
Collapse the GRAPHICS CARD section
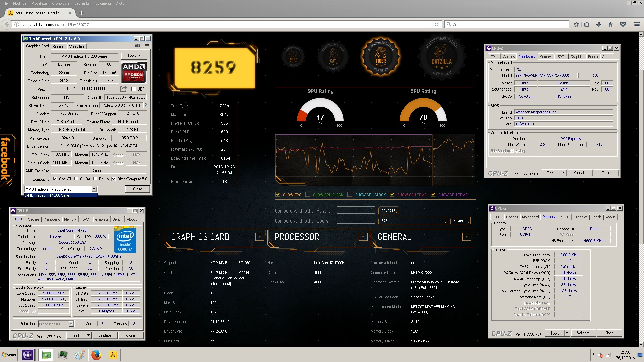coord(260,237)
